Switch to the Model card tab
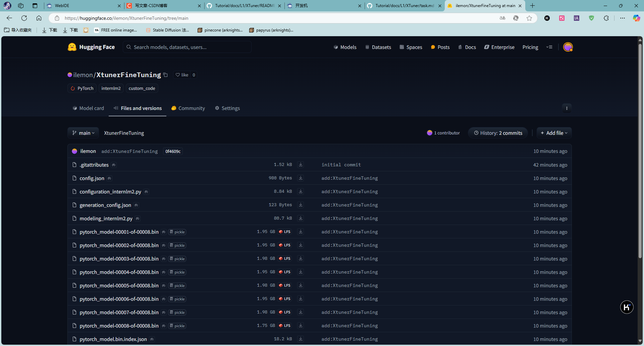 (88, 108)
